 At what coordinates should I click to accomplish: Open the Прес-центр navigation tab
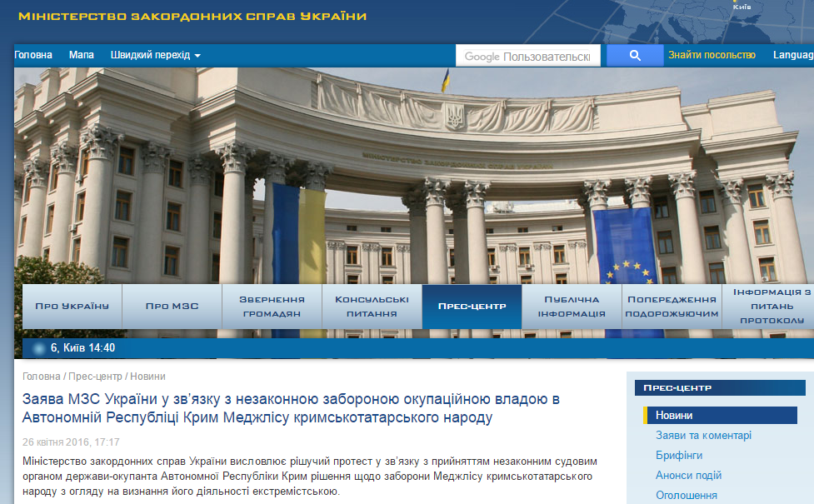tap(471, 307)
